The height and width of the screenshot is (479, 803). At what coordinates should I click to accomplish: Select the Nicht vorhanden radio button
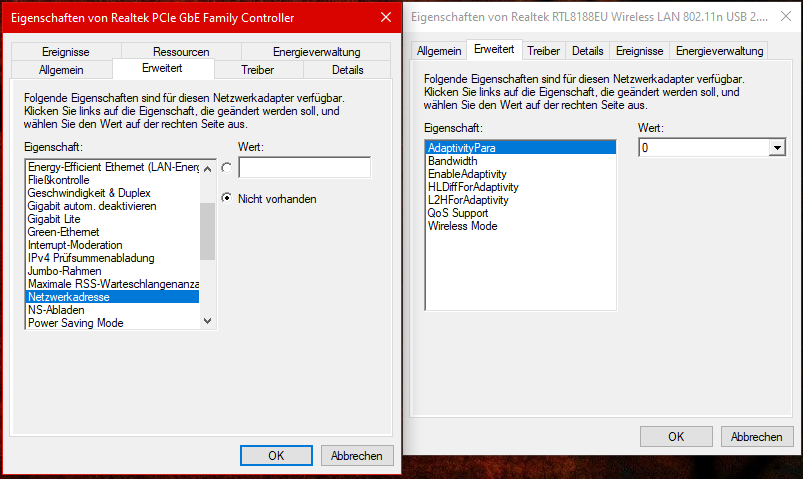click(x=227, y=198)
